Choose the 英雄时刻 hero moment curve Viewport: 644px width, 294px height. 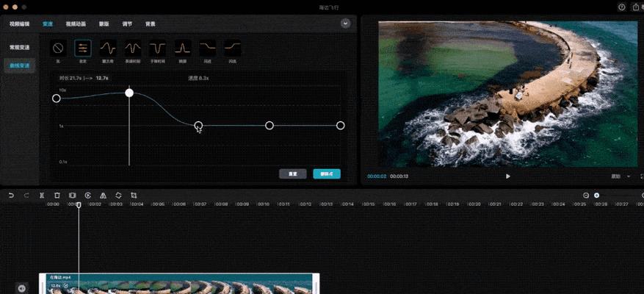click(133, 49)
